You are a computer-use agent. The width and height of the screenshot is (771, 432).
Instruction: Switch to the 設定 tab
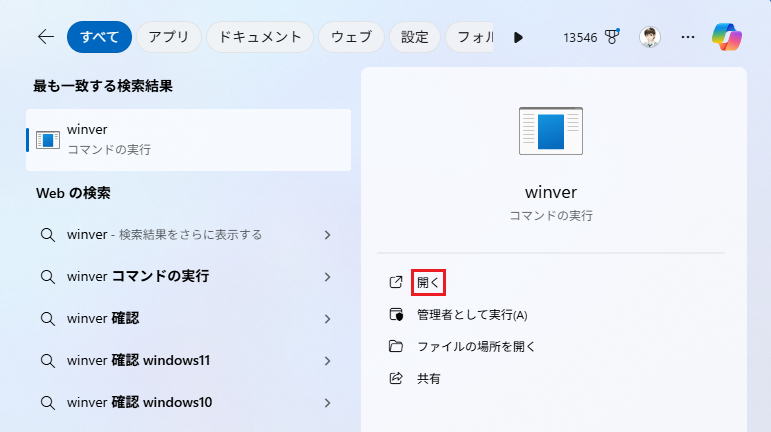414,37
